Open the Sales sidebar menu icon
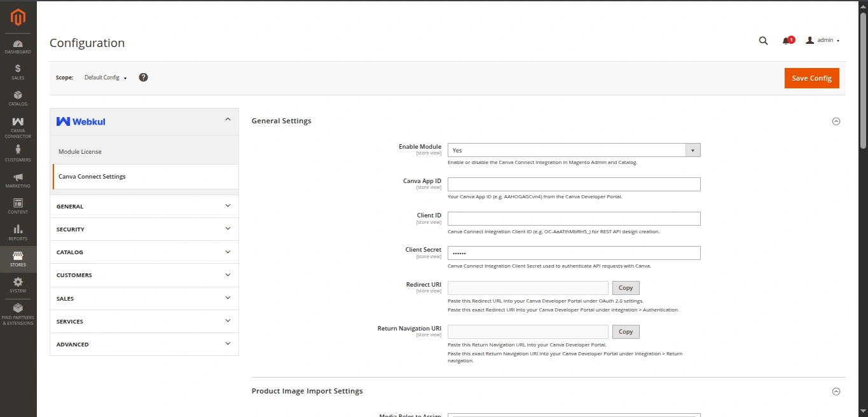The width and height of the screenshot is (868, 417). pos(18,72)
